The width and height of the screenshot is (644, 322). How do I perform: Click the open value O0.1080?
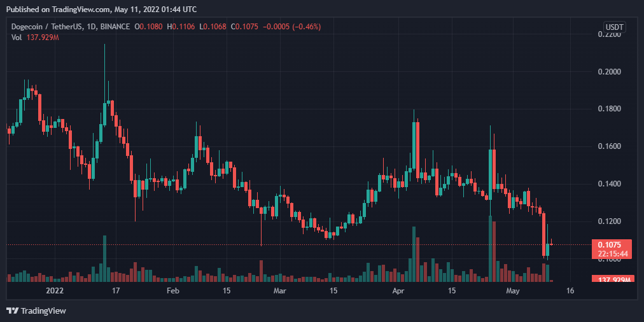tap(149, 27)
